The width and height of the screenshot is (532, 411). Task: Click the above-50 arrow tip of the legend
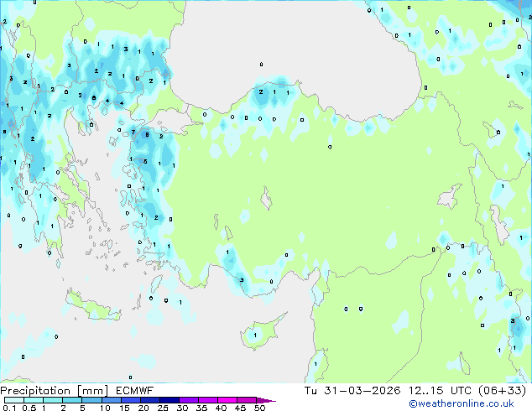266,400
